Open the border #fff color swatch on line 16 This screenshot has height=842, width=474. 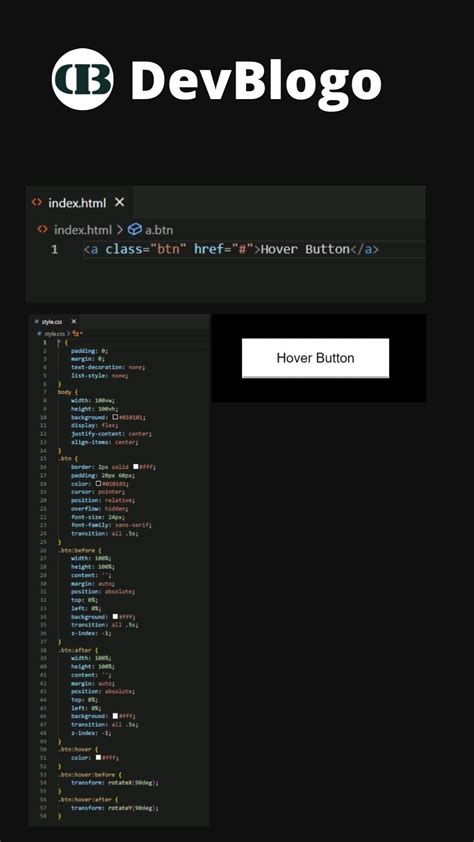[136, 467]
